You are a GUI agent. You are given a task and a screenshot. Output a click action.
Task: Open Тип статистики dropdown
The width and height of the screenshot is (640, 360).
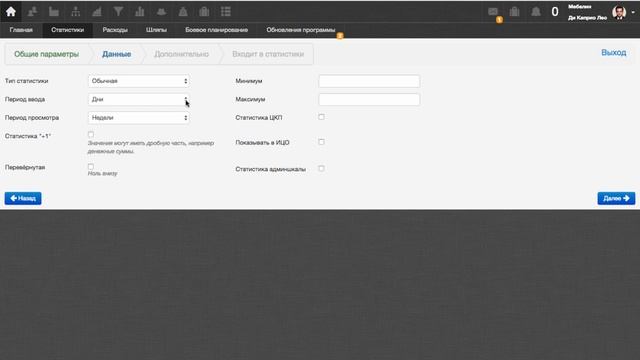tap(139, 81)
